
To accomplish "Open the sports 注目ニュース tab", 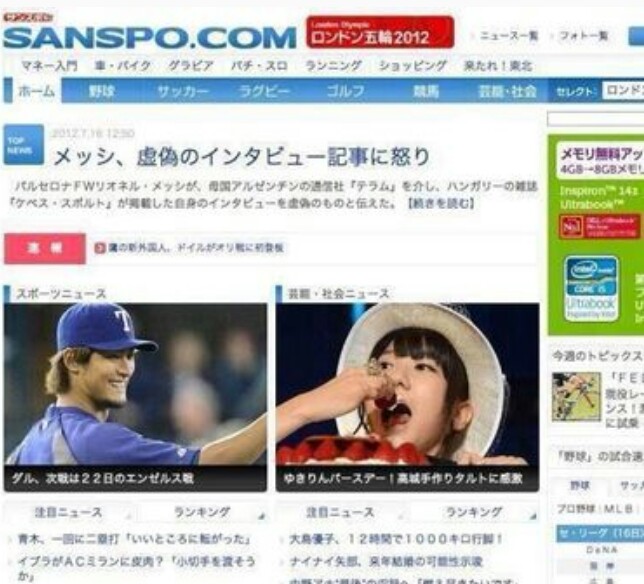I will click(x=68, y=513).
